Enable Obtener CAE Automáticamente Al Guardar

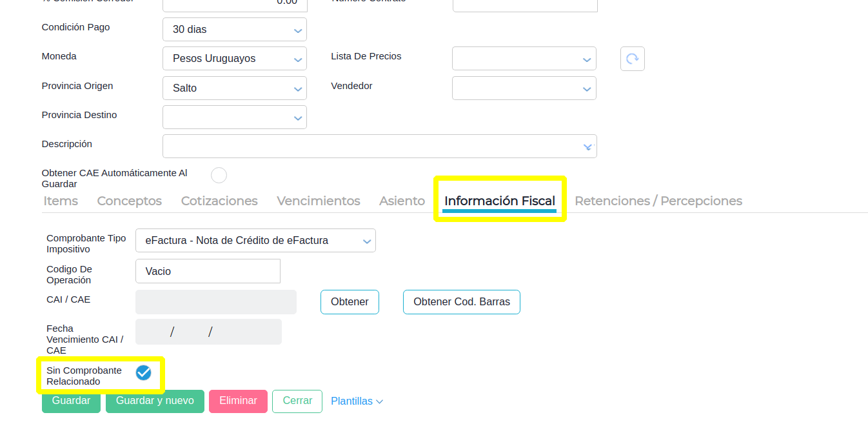pos(219,175)
